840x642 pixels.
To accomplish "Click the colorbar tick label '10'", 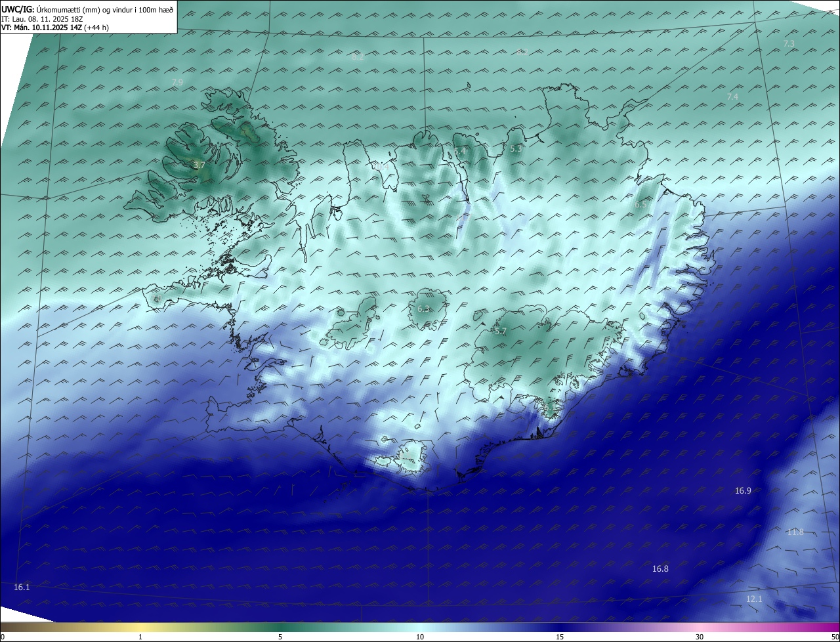I will point(420,637).
